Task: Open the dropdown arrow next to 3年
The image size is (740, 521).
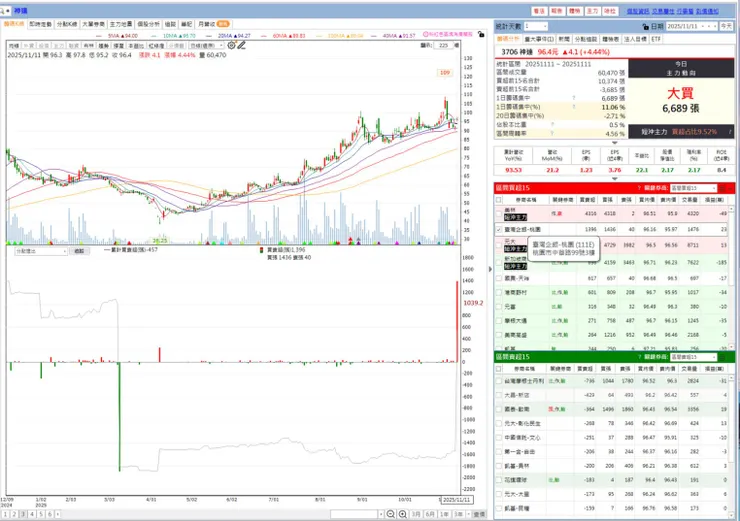Action: click(468, 514)
